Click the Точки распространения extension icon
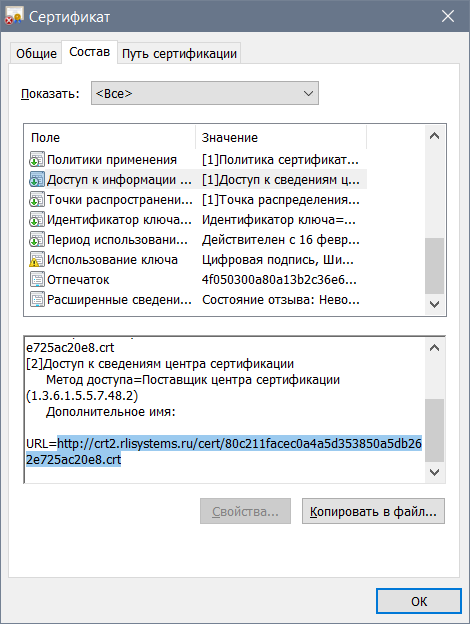Screen dimensions: 470x624 [37, 199]
